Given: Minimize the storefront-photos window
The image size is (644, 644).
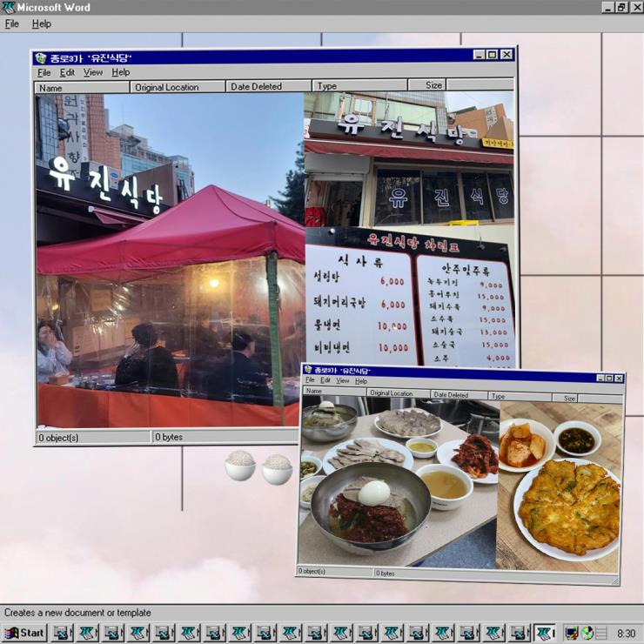Looking at the screenshot, I should coord(479,54).
